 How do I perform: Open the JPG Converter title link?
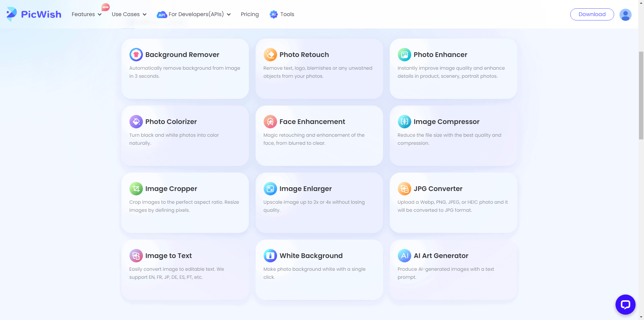click(438, 189)
